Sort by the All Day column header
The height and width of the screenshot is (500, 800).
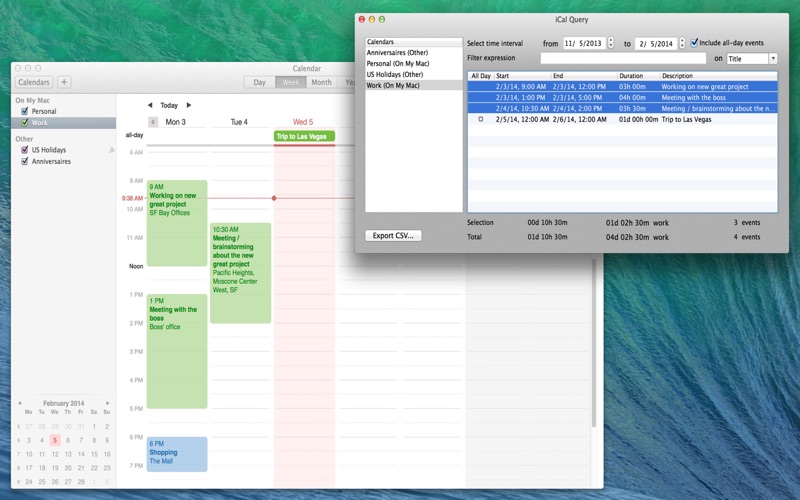[481, 76]
